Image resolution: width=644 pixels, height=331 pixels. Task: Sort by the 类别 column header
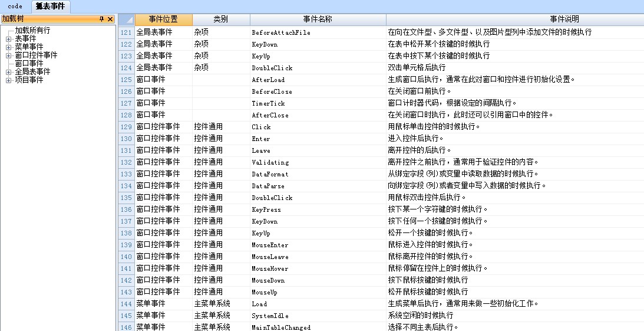221,19
